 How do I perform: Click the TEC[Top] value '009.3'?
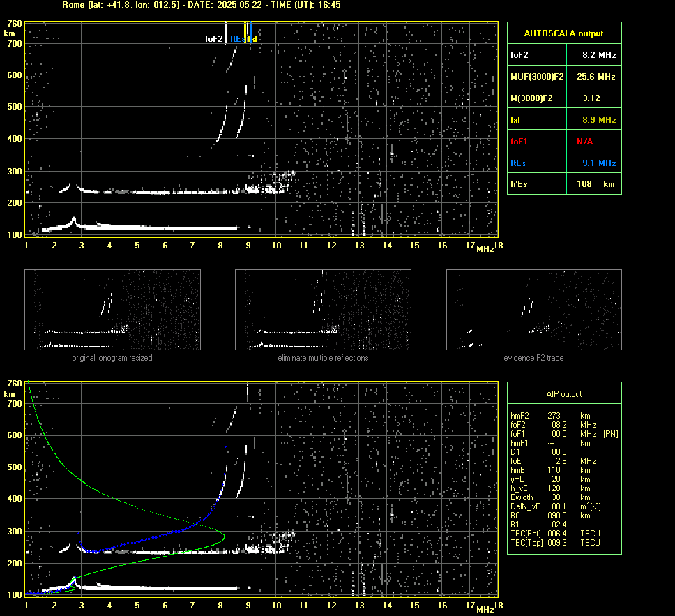pyautogui.click(x=556, y=543)
